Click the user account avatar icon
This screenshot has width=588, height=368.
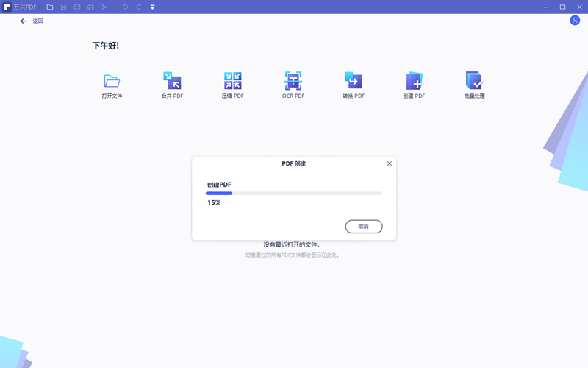(575, 21)
